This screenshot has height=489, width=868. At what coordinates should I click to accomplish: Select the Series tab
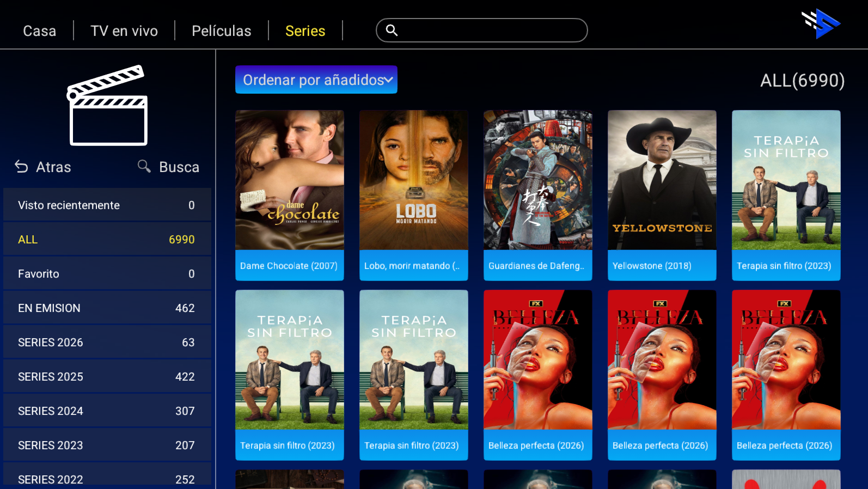point(305,31)
